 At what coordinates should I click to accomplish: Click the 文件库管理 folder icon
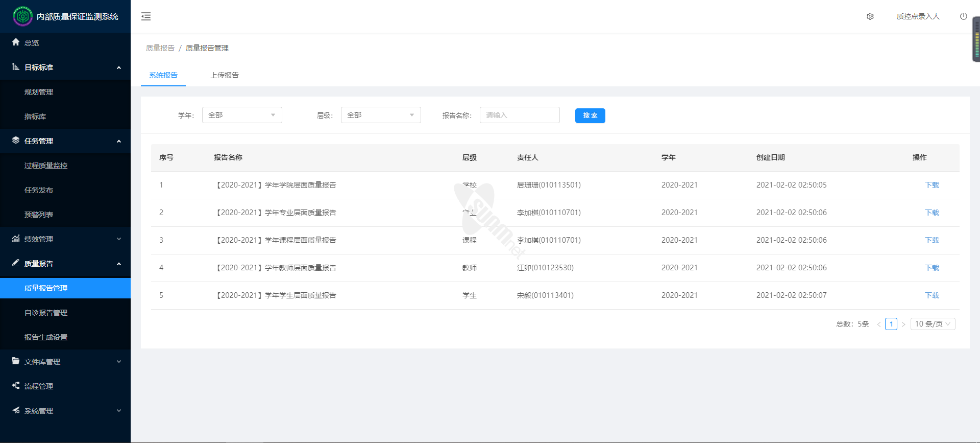pyautogui.click(x=16, y=361)
